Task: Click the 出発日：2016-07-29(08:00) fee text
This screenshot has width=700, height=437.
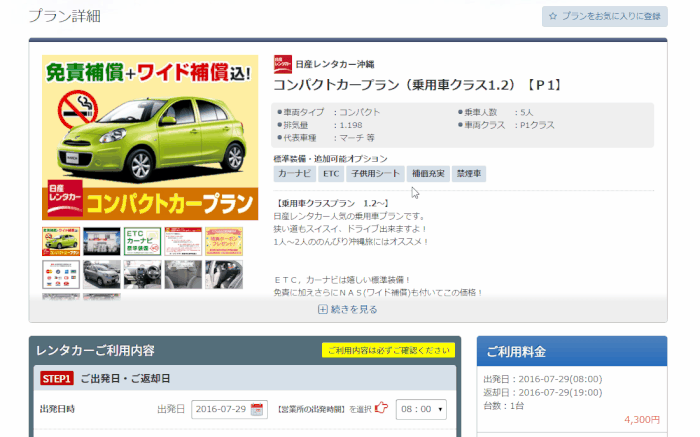Action: pyautogui.click(x=542, y=379)
